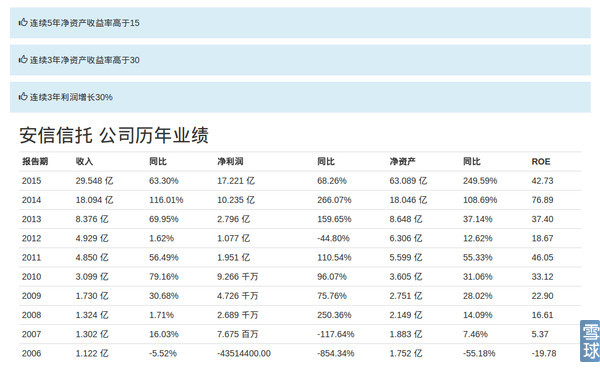Click net profit 17.221 亿

[236, 181]
